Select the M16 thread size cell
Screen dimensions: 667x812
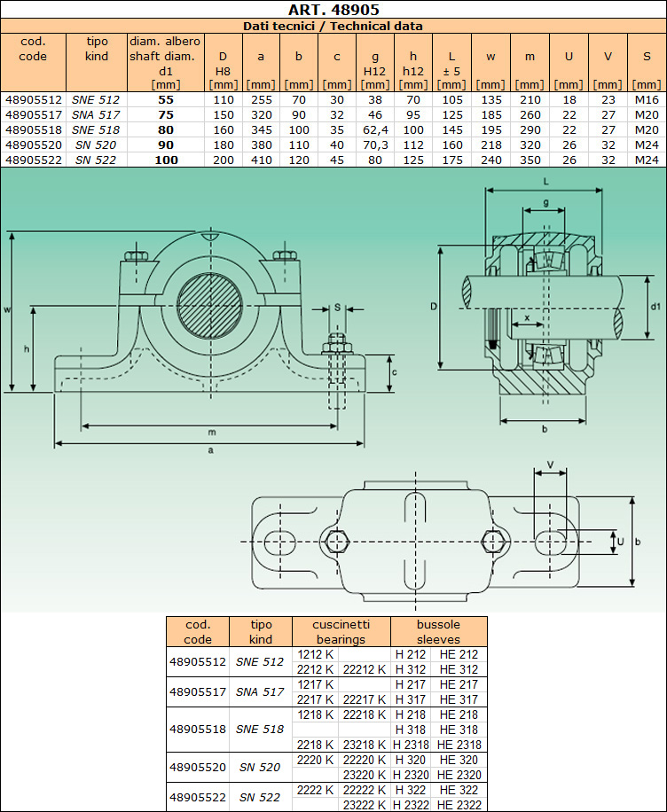point(647,100)
